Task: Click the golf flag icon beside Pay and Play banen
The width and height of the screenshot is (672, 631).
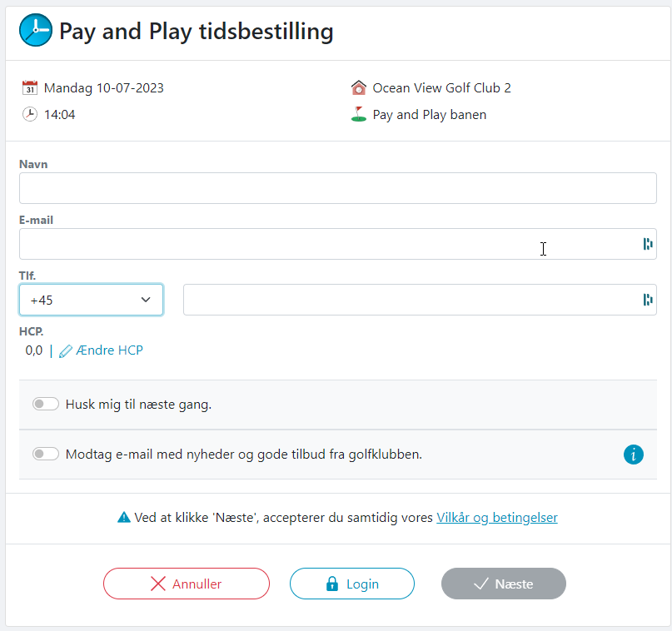Action: 359,114
